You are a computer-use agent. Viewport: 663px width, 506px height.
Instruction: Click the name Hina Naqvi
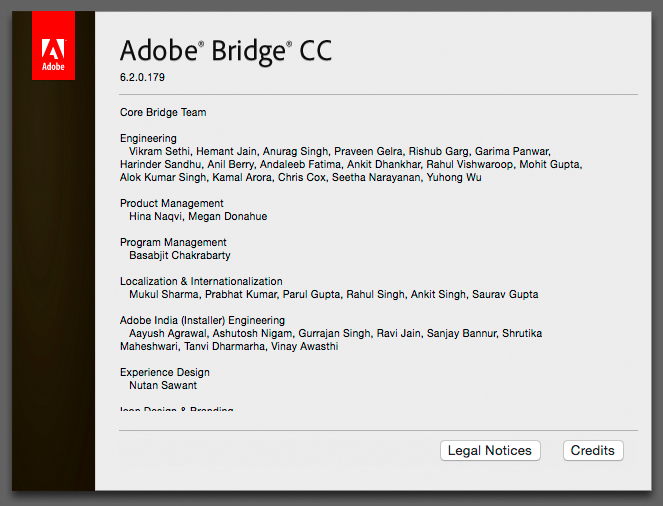coord(155,216)
